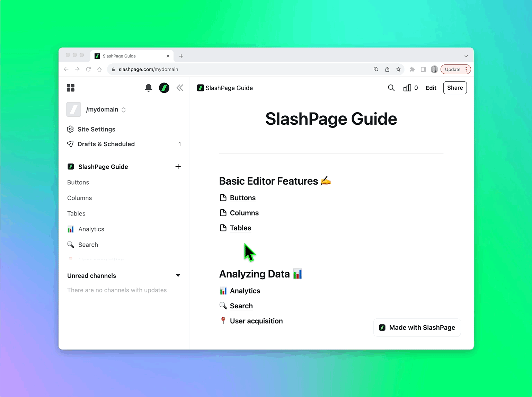This screenshot has width=532, height=397.
Task: Click the chart emoji beside Analytics link
Action: (223, 291)
